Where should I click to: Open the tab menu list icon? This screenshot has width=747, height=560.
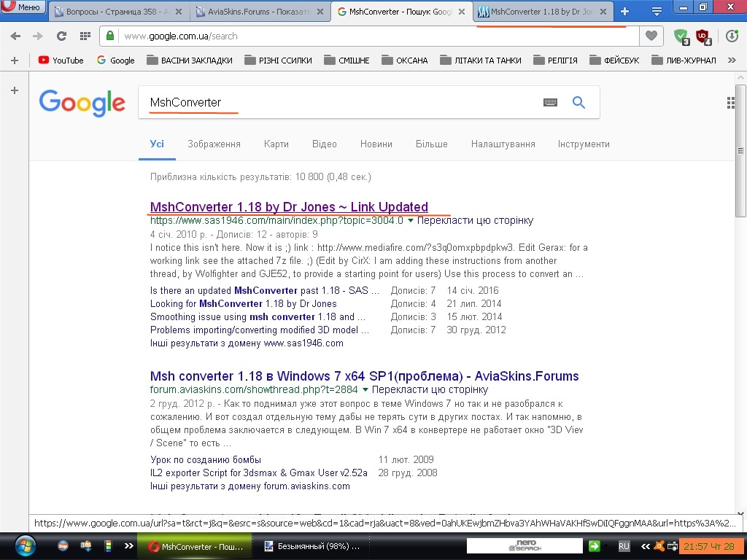pos(657,12)
